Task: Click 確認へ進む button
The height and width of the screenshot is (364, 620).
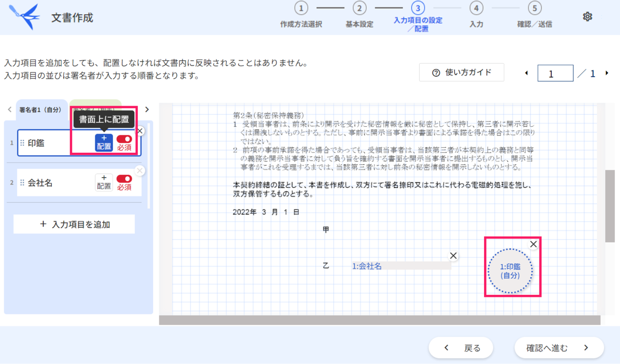Action: click(559, 348)
